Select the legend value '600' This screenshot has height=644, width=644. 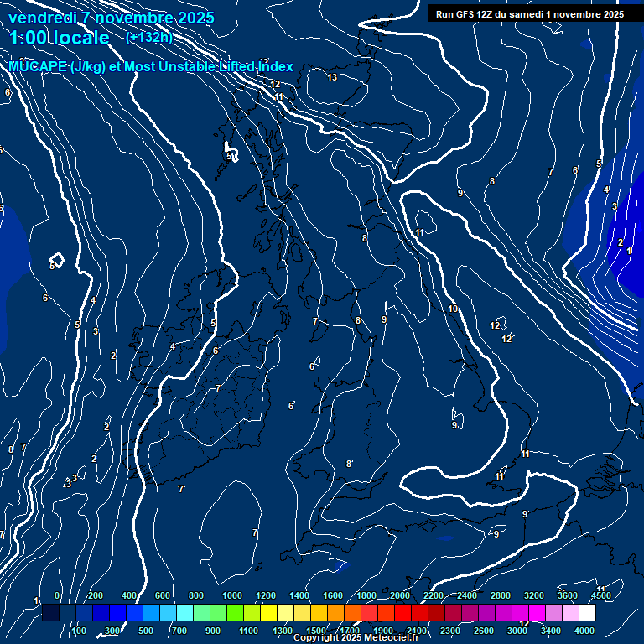coord(162,595)
